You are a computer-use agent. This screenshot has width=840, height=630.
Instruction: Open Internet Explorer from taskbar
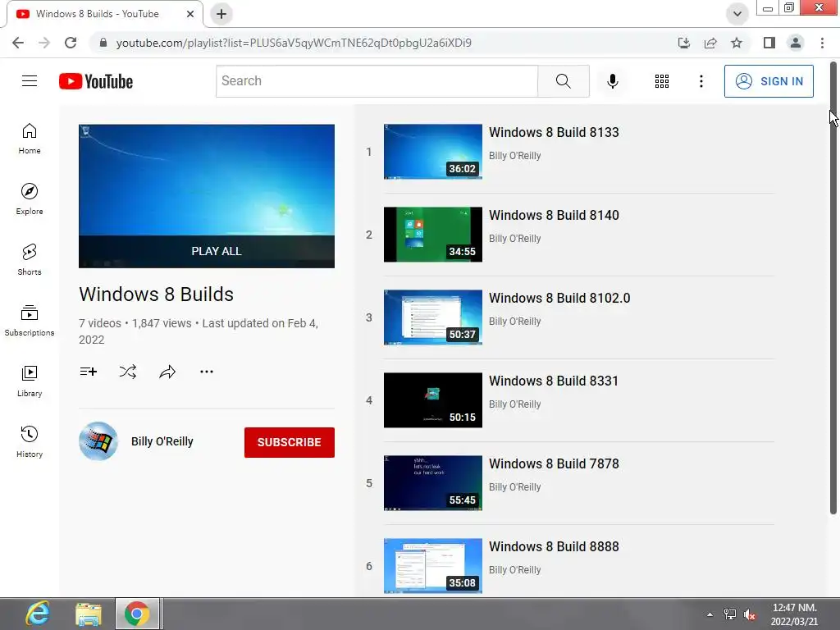(38, 614)
